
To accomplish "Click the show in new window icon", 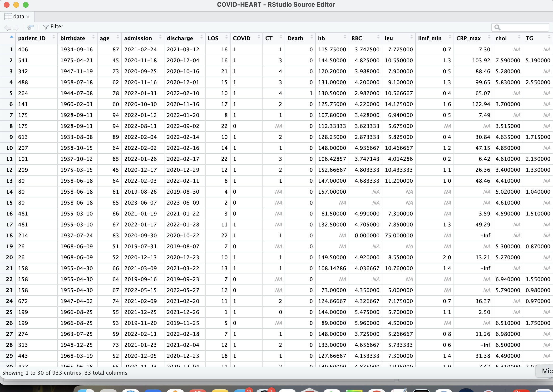I will coord(30,27).
